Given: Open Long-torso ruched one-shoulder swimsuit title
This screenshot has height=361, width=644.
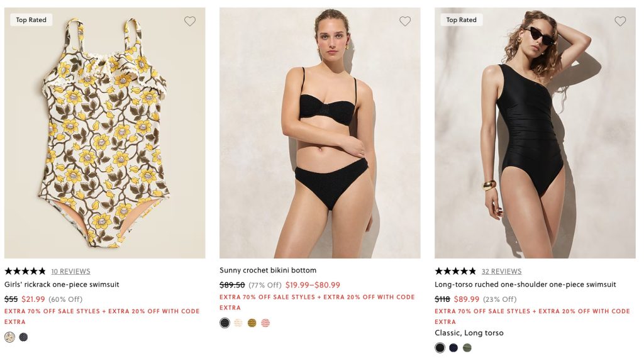Looking at the screenshot, I should coord(525,284).
